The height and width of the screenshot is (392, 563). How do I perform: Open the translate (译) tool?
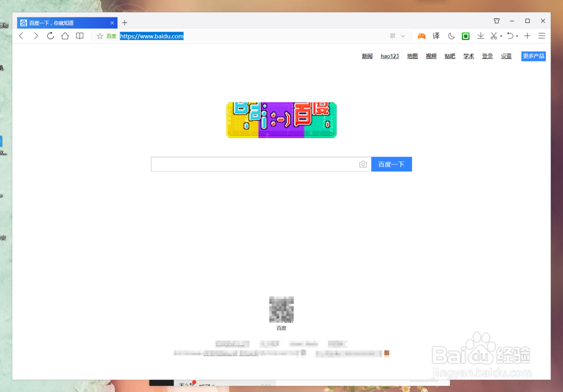click(436, 36)
